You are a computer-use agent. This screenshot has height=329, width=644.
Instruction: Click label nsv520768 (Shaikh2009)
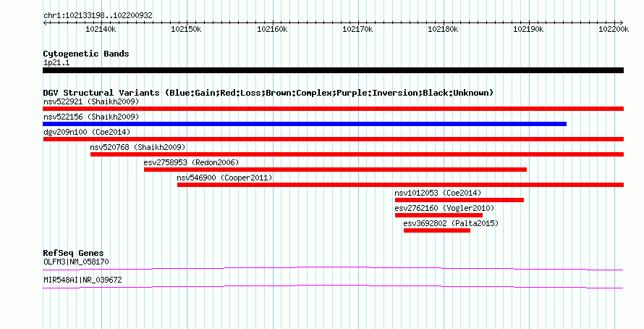pos(137,147)
